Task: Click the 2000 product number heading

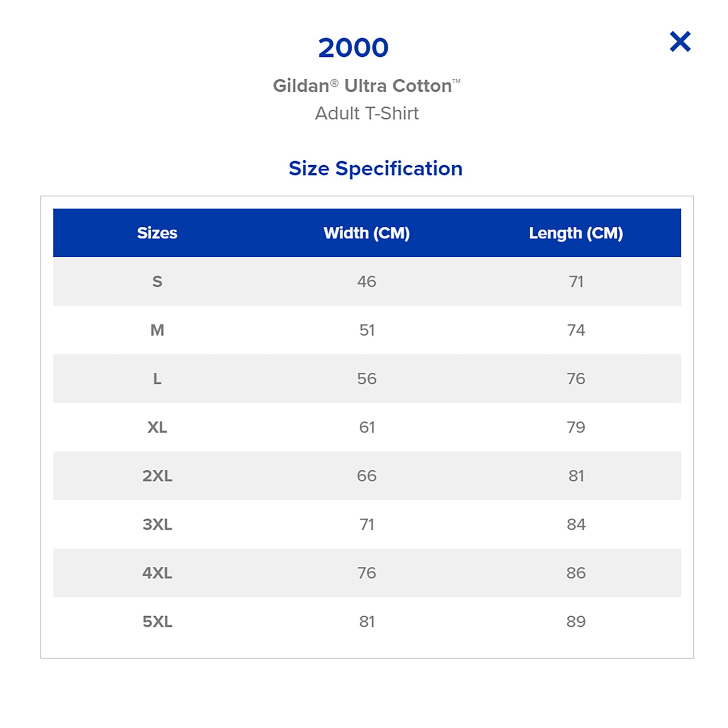Action: click(x=353, y=48)
